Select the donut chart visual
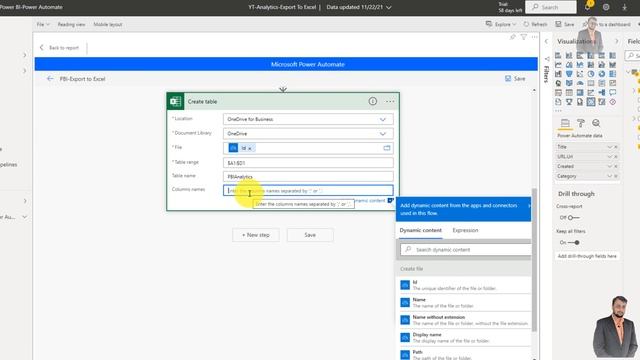The height and width of the screenshot is (360, 640). coord(602,74)
